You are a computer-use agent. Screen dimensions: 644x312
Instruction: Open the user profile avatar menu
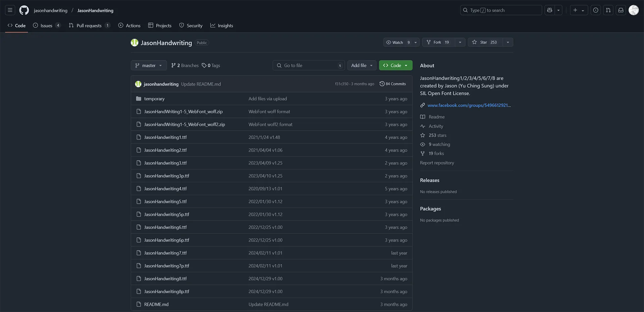pyautogui.click(x=634, y=10)
